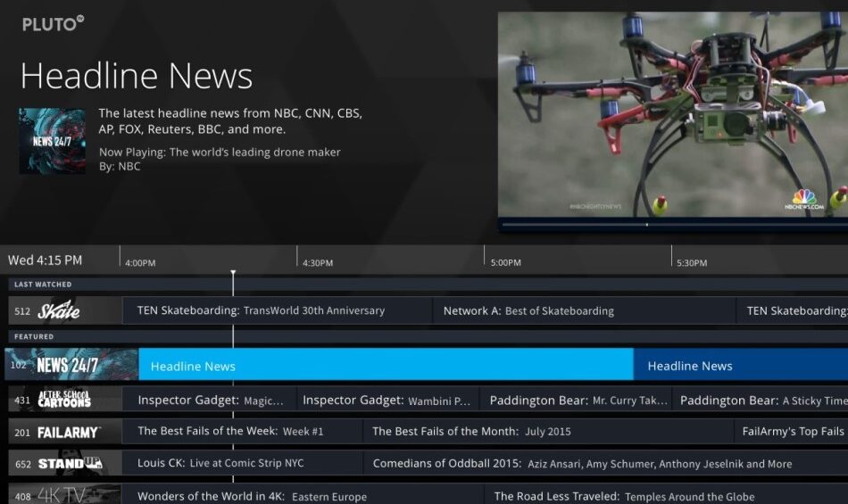This screenshot has width=848, height=504.
Task: Jump to the 5:00PM time slot label
Action: [505, 262]
